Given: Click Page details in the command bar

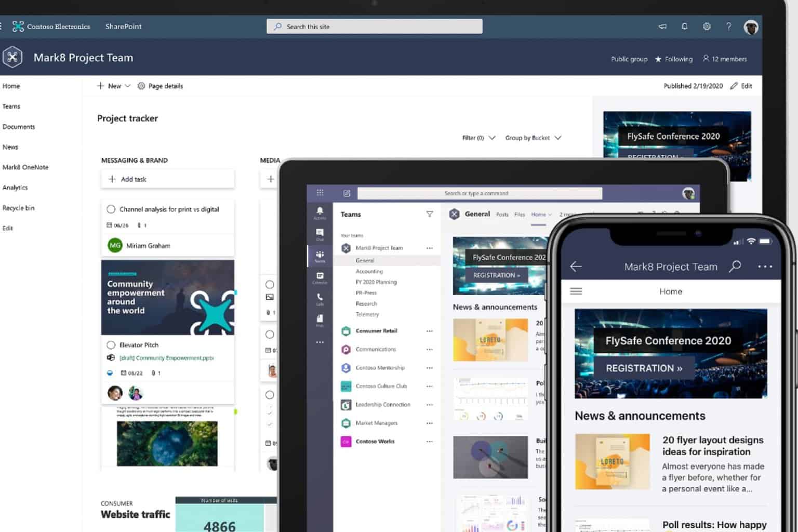Looking at the screenshot, I should 160,86.
